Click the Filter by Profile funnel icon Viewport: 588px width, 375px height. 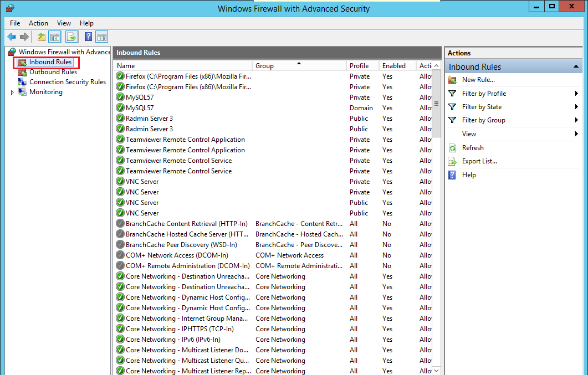(451, 93)
